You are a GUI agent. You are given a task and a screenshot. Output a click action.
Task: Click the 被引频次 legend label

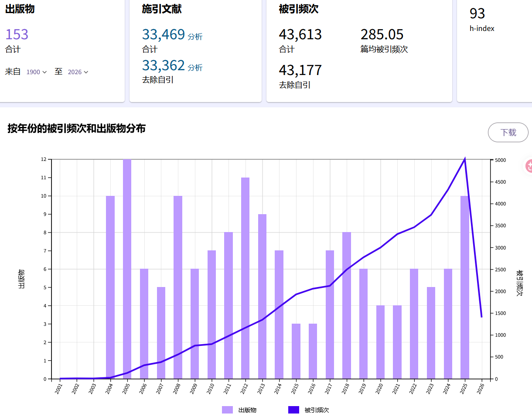[317, 410]
